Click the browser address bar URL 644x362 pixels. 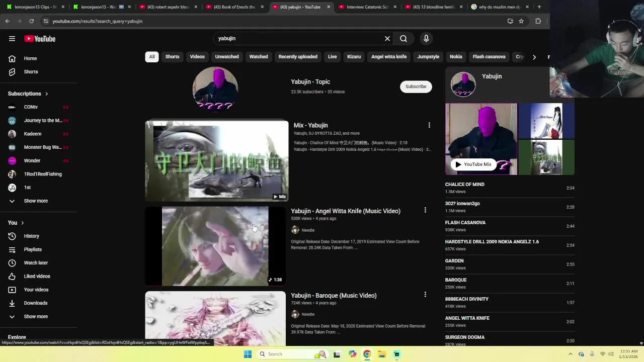[98, 21]
